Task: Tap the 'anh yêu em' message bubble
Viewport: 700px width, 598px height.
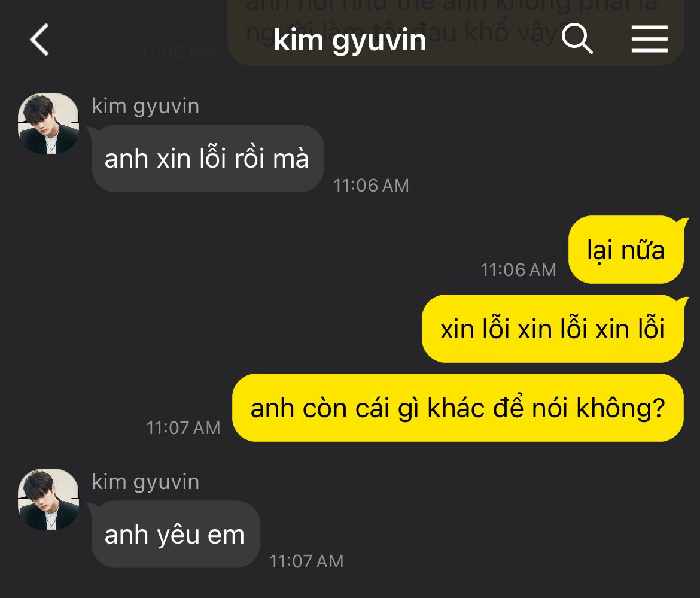Action: [175, 535]
